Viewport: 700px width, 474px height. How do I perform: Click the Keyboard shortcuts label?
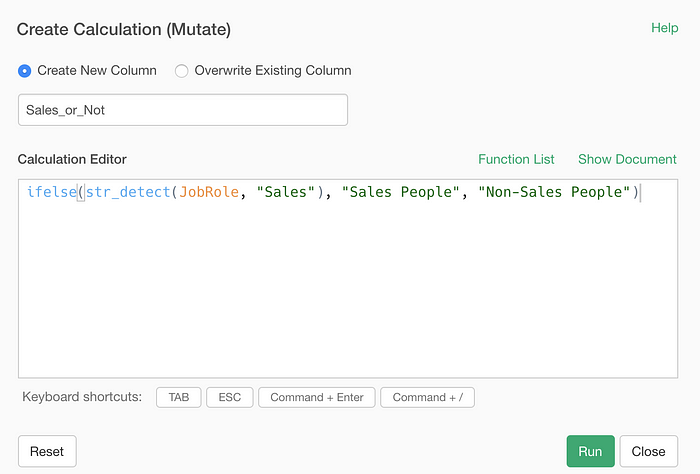tap(82, 397)
